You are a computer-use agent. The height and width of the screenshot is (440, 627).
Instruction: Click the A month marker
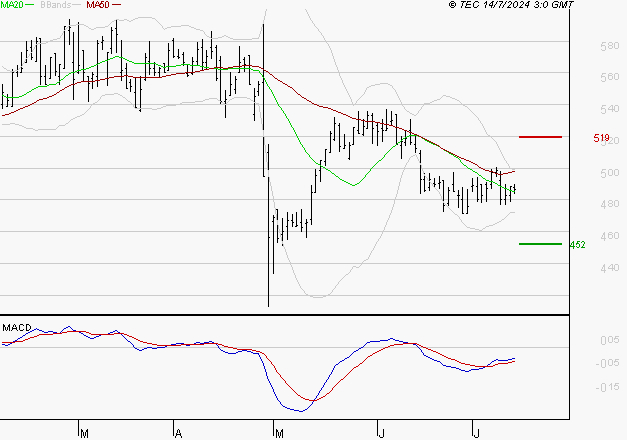coord(179,434)
